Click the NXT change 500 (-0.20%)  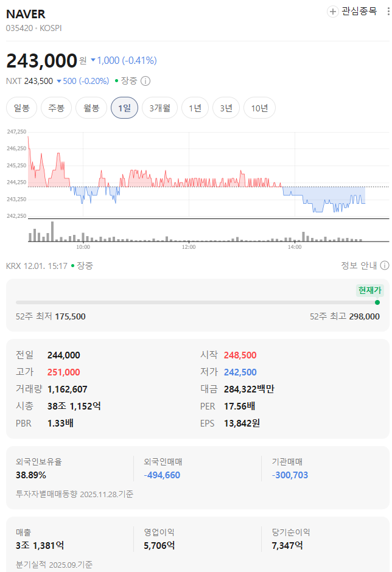(x=83, y=81)
